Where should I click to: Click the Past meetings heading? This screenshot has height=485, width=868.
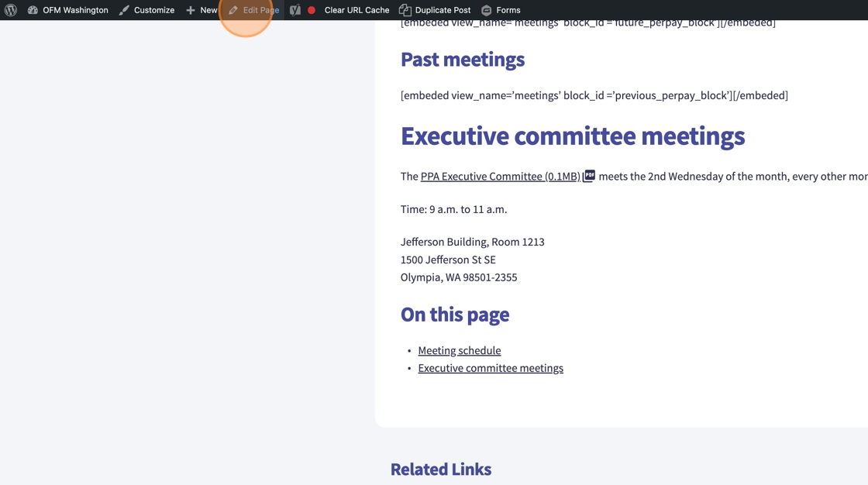[462, 60]
